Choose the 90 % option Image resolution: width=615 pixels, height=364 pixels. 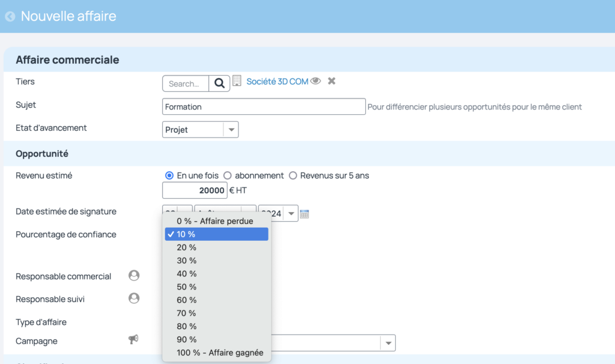[216, 339]
